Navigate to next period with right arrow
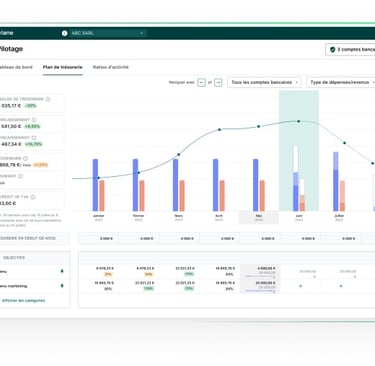The height and width of the screenshot is (366, 375). [218, 82]
